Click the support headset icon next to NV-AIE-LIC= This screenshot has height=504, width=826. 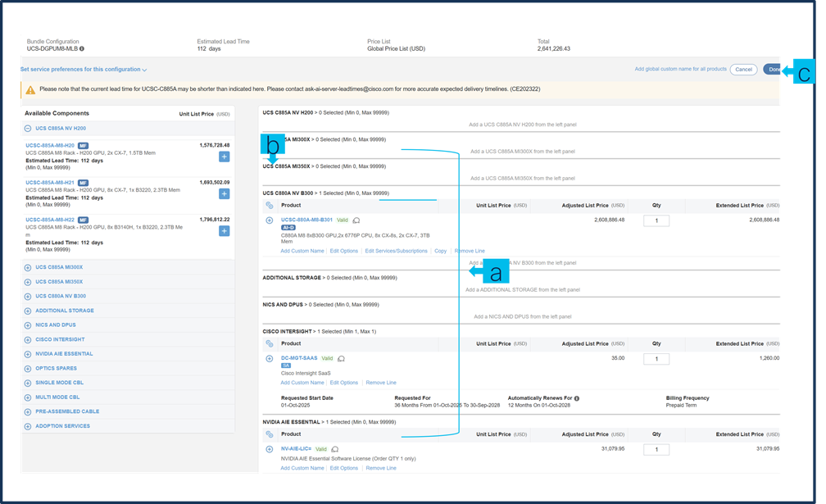(335, 449)
